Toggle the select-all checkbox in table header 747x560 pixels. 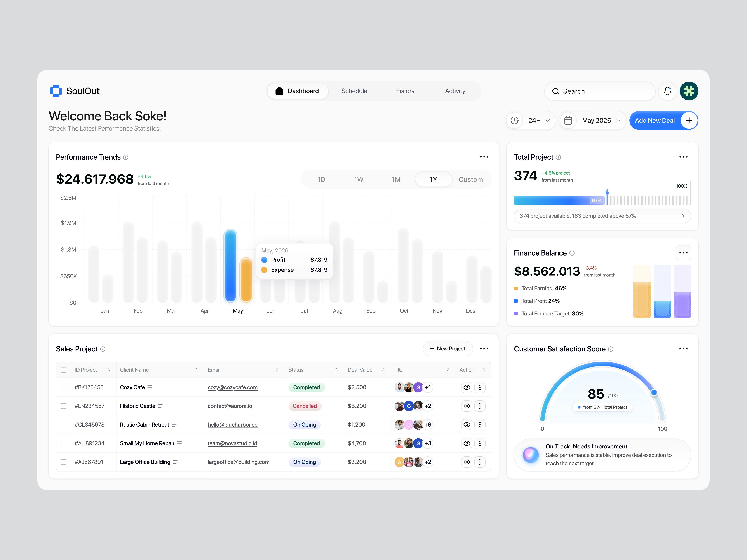tap(63, 370)
